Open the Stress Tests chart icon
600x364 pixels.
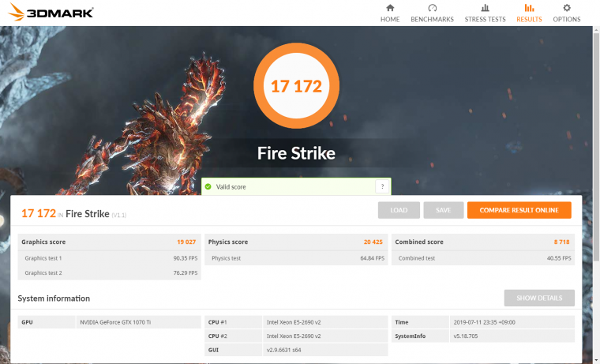pos(485,8)
